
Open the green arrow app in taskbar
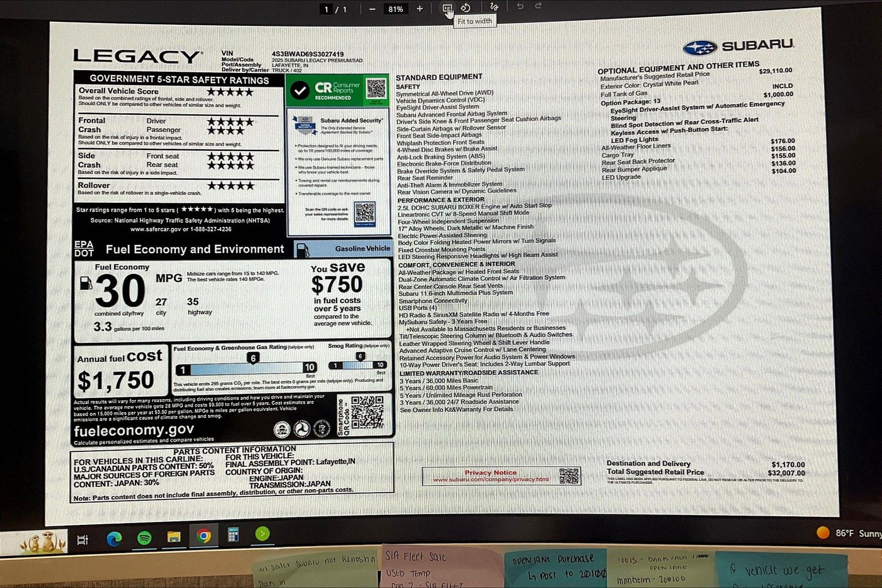(262, 534)
